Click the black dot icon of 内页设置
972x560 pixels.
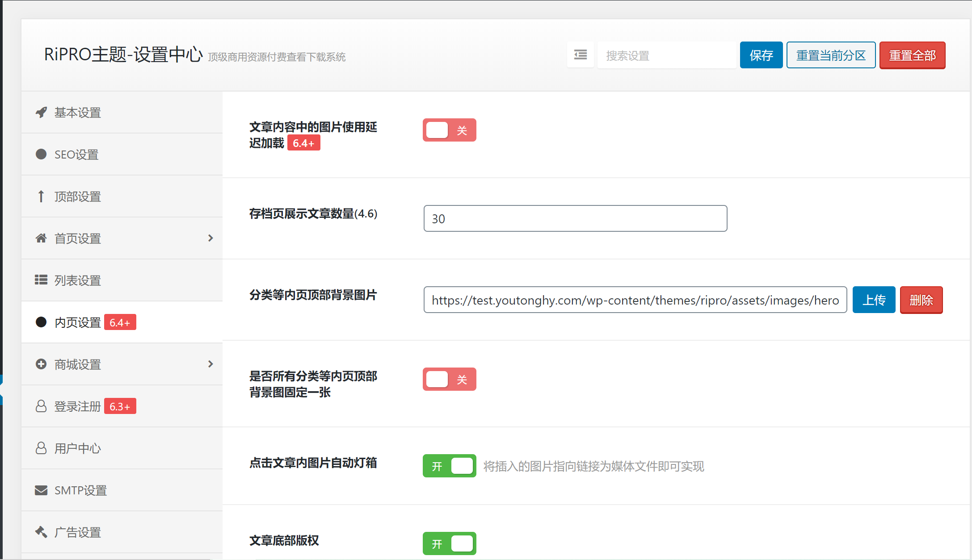click(41, 322)
